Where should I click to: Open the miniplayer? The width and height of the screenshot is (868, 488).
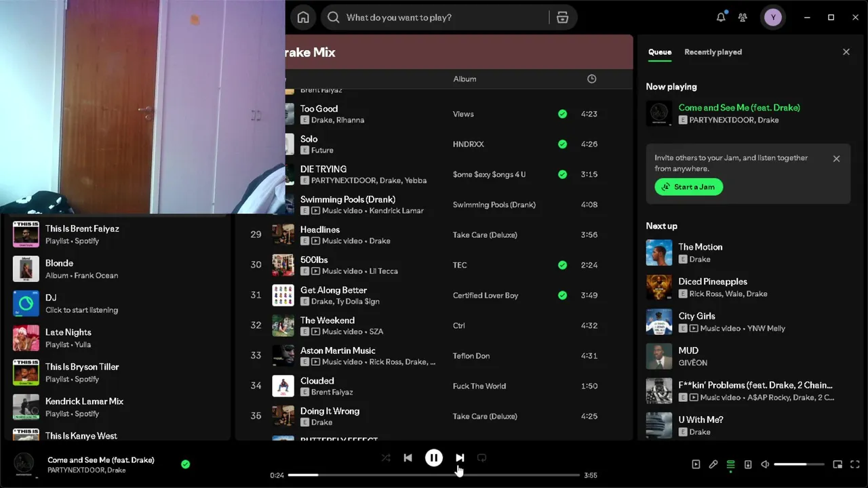click(x=837, y=464)
